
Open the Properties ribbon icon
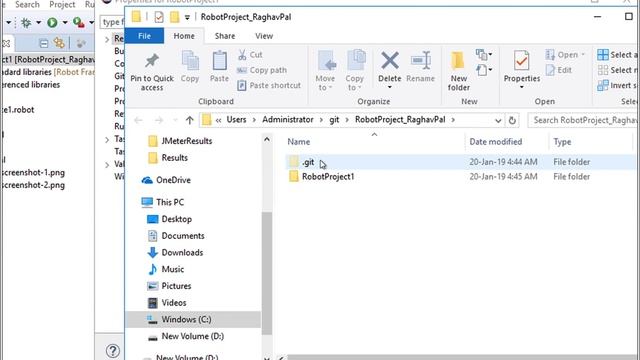tap(522, 61)
